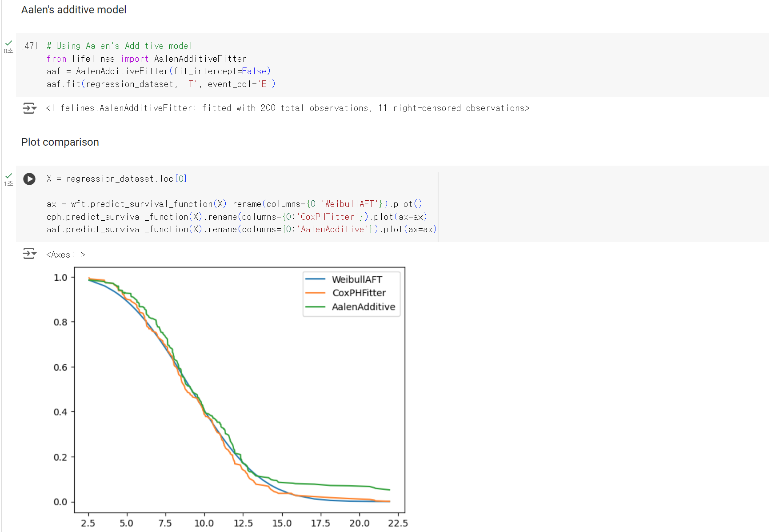Click the green checkmark beside the plot cell

coord(8,176)
